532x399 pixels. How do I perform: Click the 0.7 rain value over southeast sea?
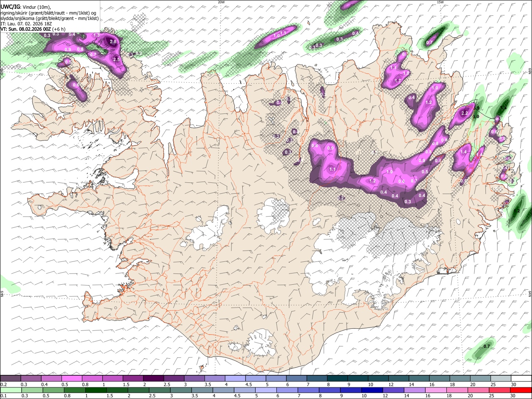pos(487,346)
